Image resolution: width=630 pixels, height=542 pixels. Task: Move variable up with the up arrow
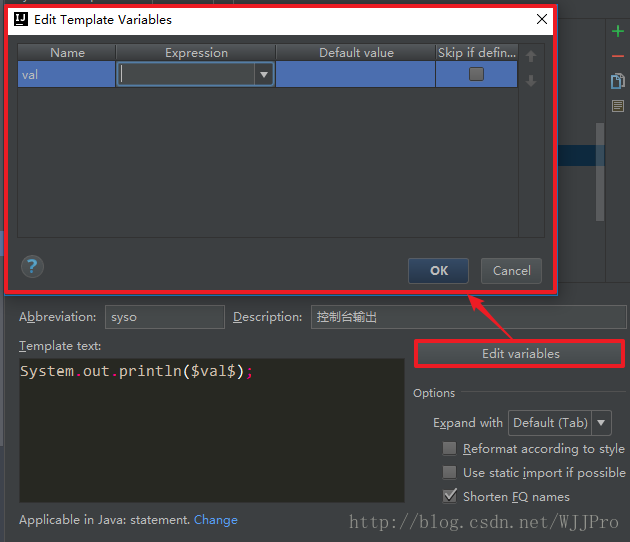pyautogui.click(x=531, y=57)
